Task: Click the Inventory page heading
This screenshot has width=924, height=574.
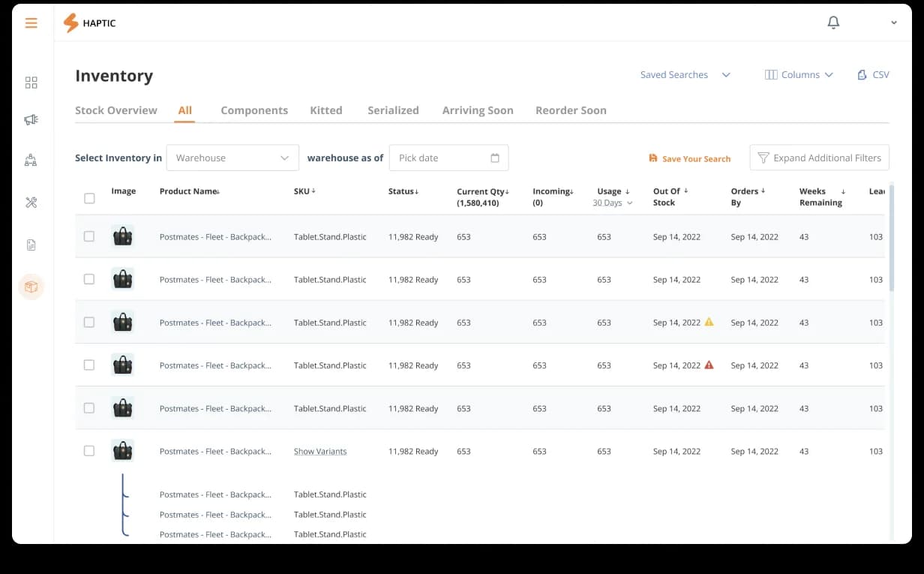Action: [114, 76]
